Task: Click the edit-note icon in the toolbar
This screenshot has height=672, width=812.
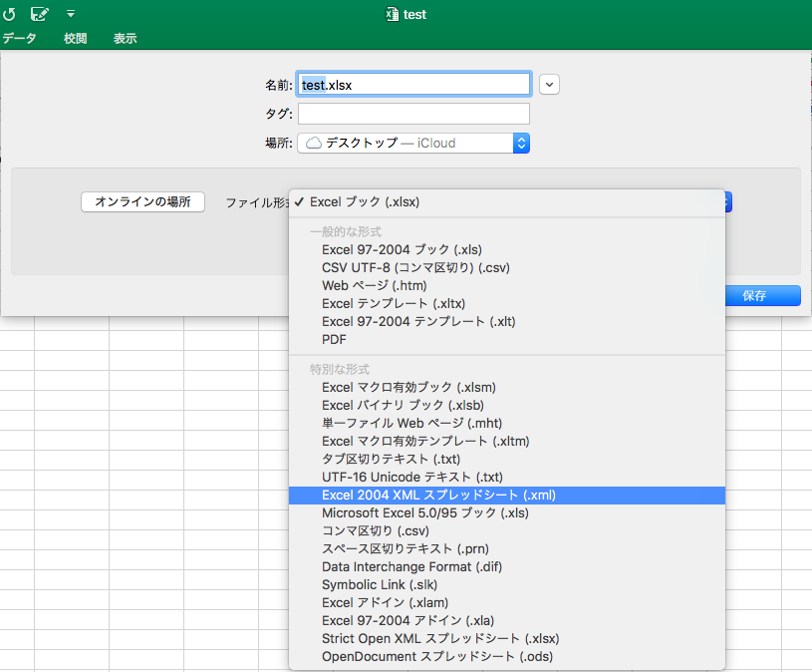Action: [x=40, y=13]
